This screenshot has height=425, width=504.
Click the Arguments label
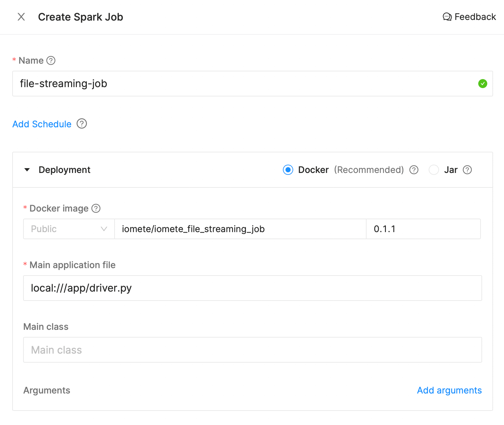click(47, 390)
